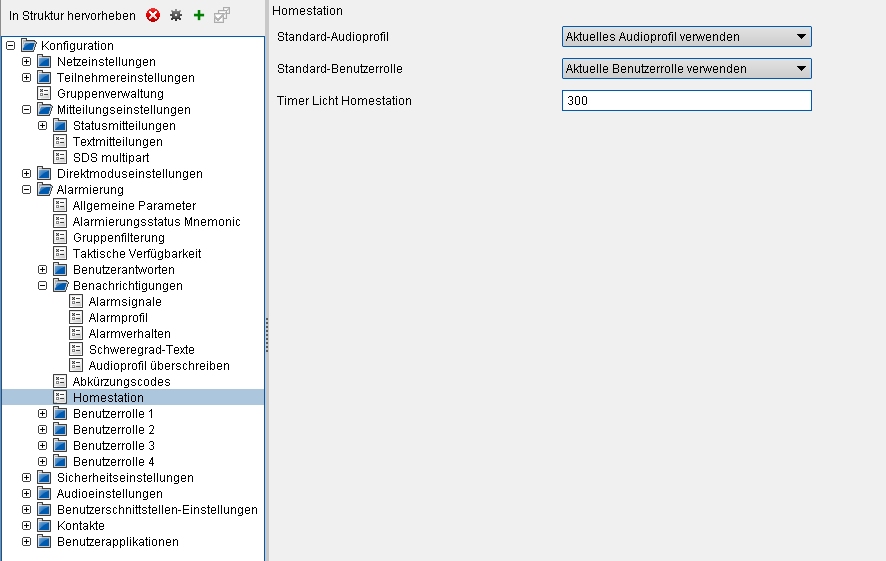Click the vertical panel splitter handle
Viewport: 886px width, 561px height.
(267, 335)
